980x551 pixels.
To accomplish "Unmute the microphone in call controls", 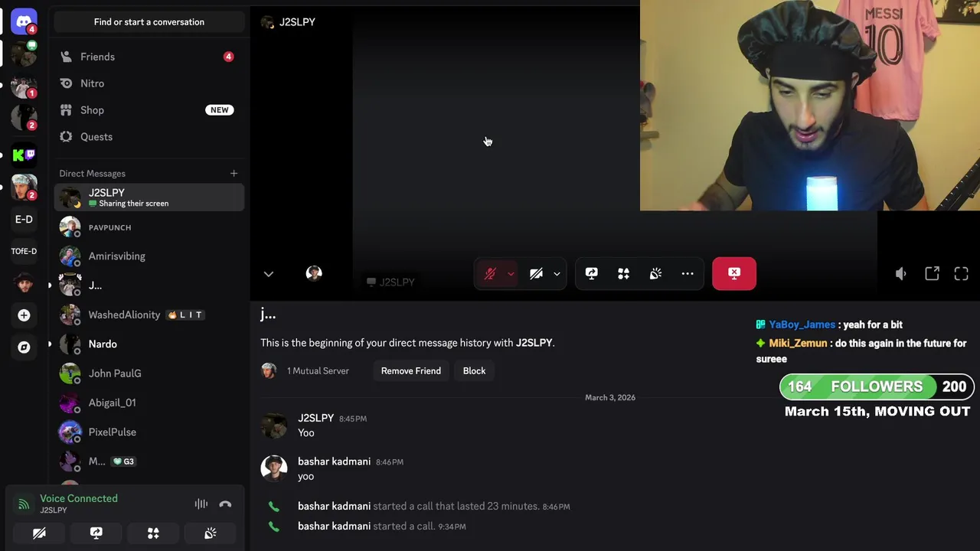I will click(x=491, y=273).
